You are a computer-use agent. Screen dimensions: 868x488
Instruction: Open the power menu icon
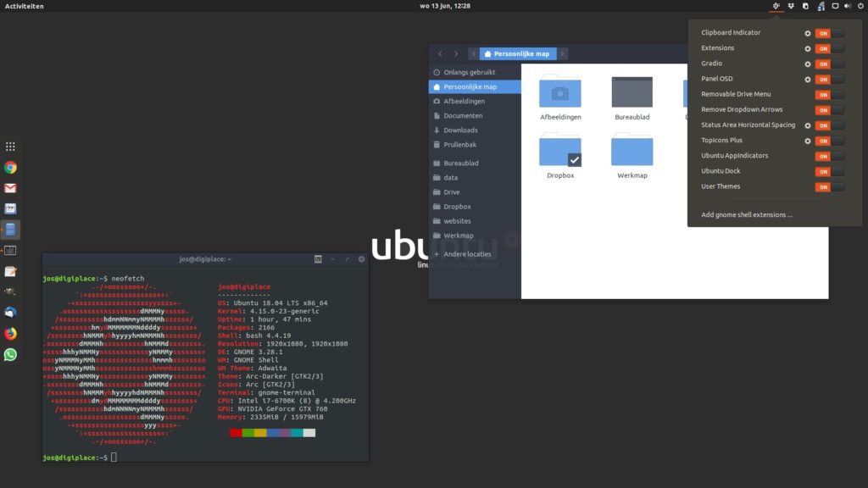[861, 6]
